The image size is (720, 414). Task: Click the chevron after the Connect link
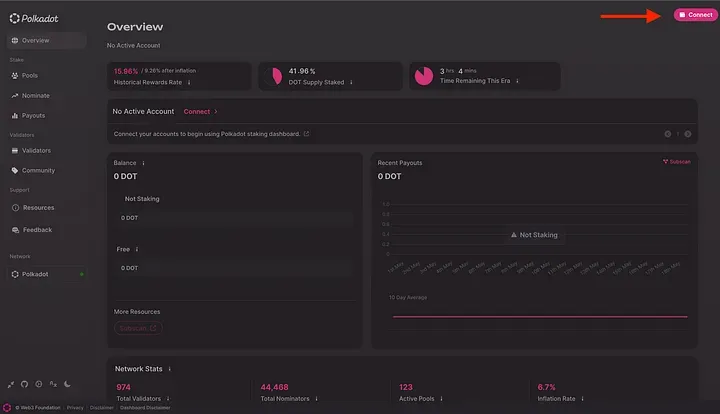[x=216, y=112]
